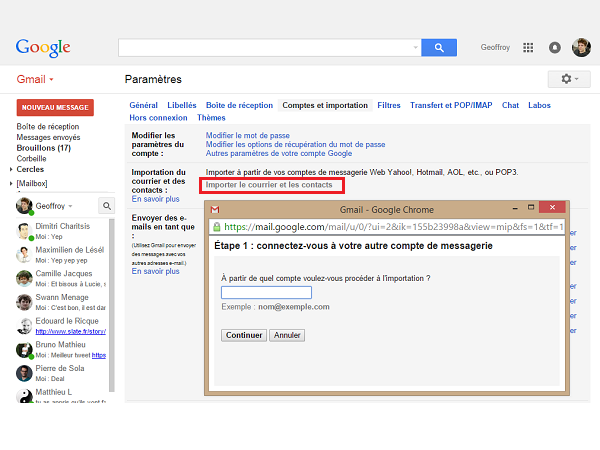This screenshot has width=600, height=450.
Task: Click the account profile picture top right
Action: [x=581, y=47]
